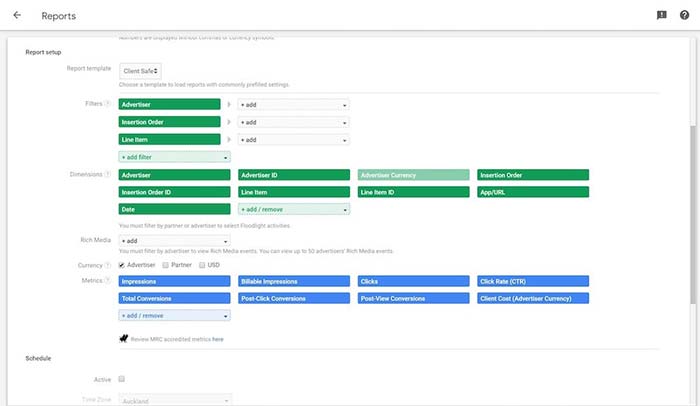Select the Line Item ID dimension chip
Screen dimensions: 700x406
[413, 192]
